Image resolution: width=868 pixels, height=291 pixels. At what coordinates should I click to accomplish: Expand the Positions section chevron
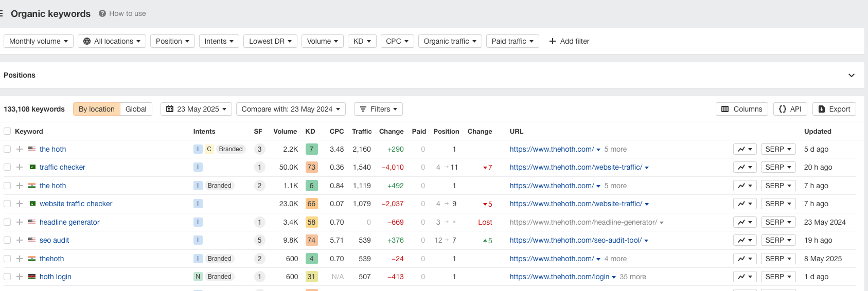pyautogui.click(x=852, y=75)
